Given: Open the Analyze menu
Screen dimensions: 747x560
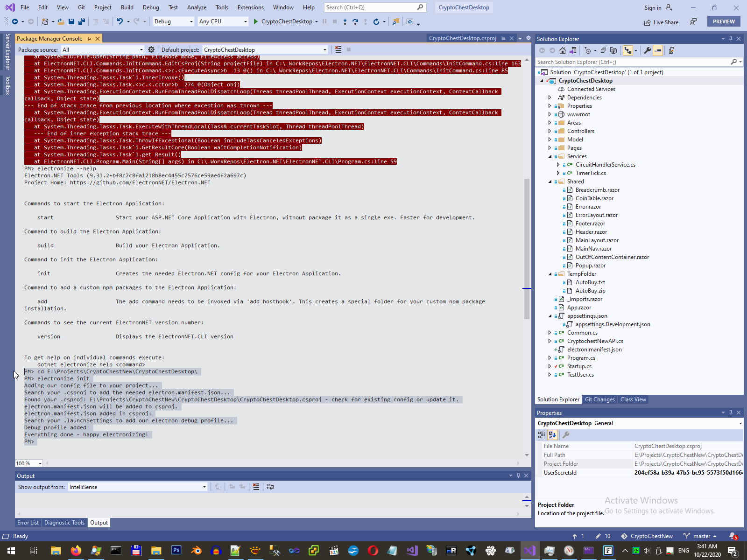Looking at the screenshot, I should pyautogui.click(x=197, y=7).
